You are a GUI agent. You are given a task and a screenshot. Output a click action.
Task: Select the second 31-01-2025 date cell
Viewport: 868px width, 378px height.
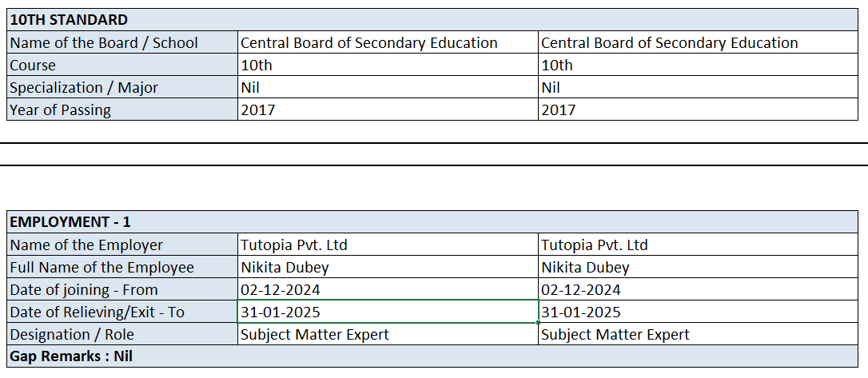click(x=581, y=312)
